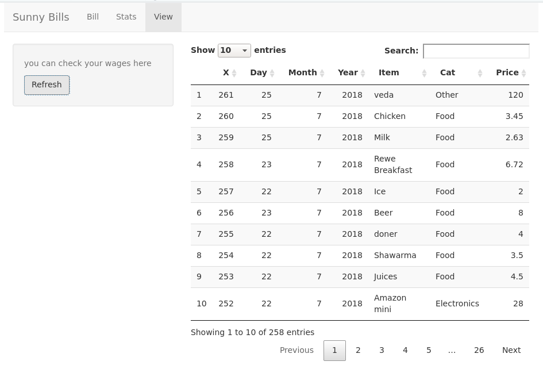Screen dimensions: 543x392
Task: Go to the Previous page
Action: tap(296, 351)
